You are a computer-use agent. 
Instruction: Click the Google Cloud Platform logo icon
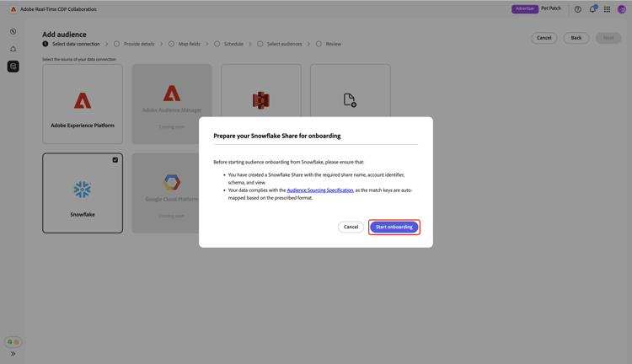click(x=172, y=182)
